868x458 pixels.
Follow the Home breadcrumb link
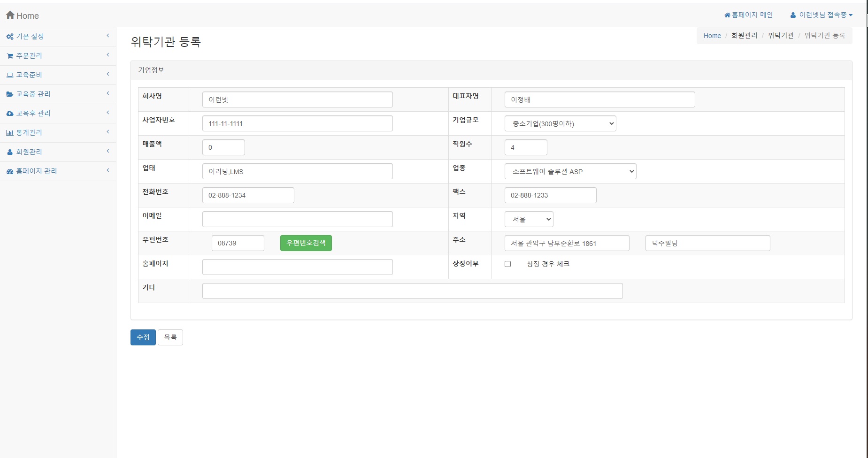[712, 36]
